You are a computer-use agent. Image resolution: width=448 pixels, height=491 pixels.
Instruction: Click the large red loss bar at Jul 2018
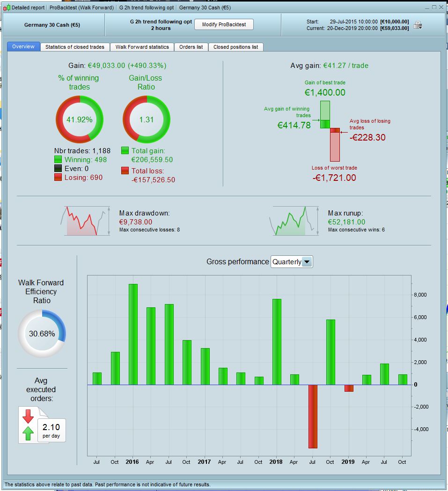pos(313,417)
